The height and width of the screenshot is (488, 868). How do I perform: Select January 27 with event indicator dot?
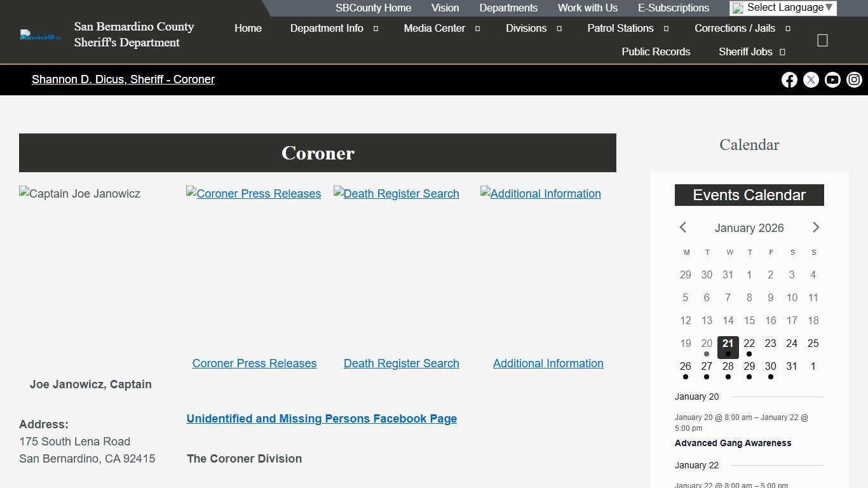pyautogui.click(x=707, y=366)
